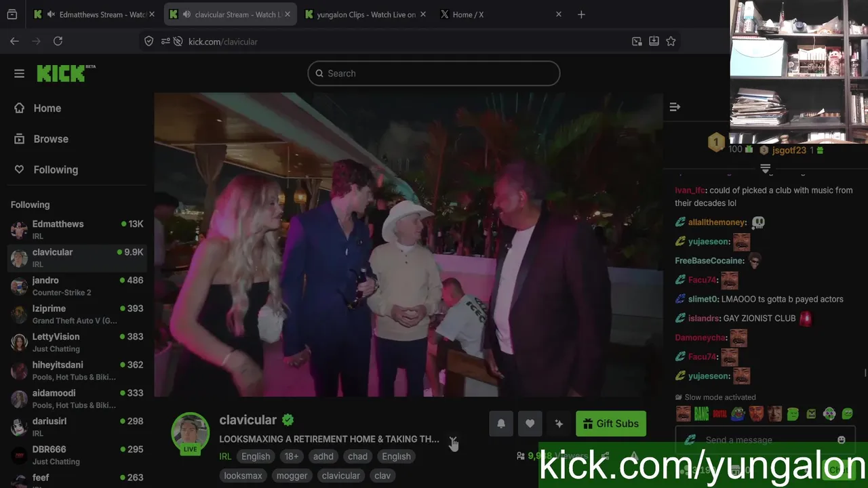Open the browser tab list button
868x488 pixels.
pos(12,14)
